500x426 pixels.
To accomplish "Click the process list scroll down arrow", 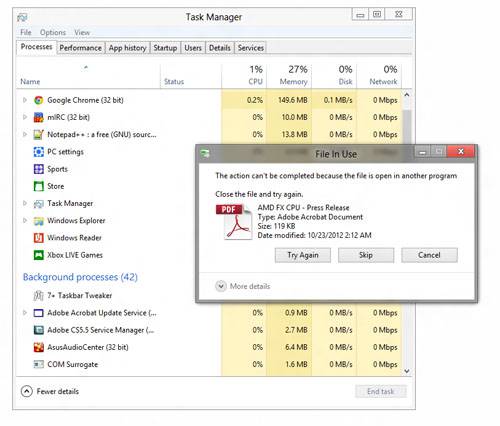I will [x=407, y=371].
